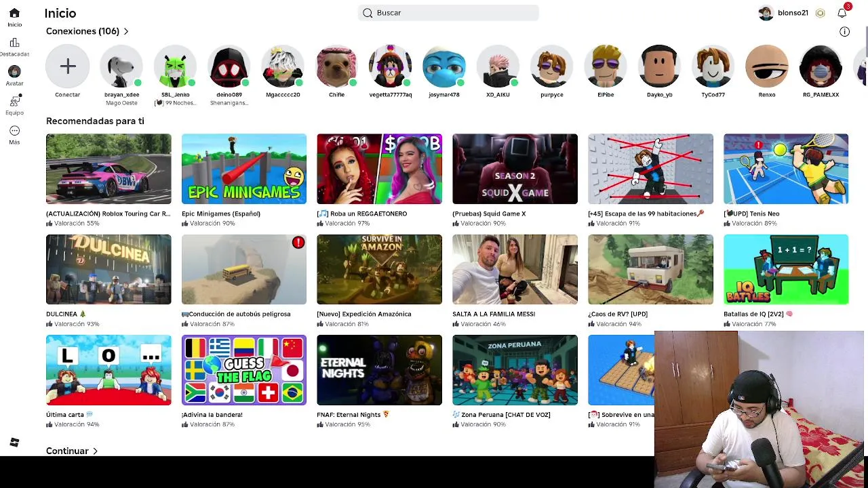Image resolution: width=868 pixels, height=488 pixels.
Task: Click the (Pruebas) Squid Game X title
Action: click(489, 213)
